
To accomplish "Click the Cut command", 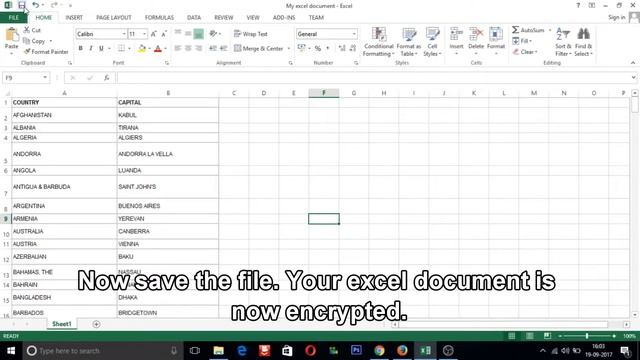I will point(32,30).
